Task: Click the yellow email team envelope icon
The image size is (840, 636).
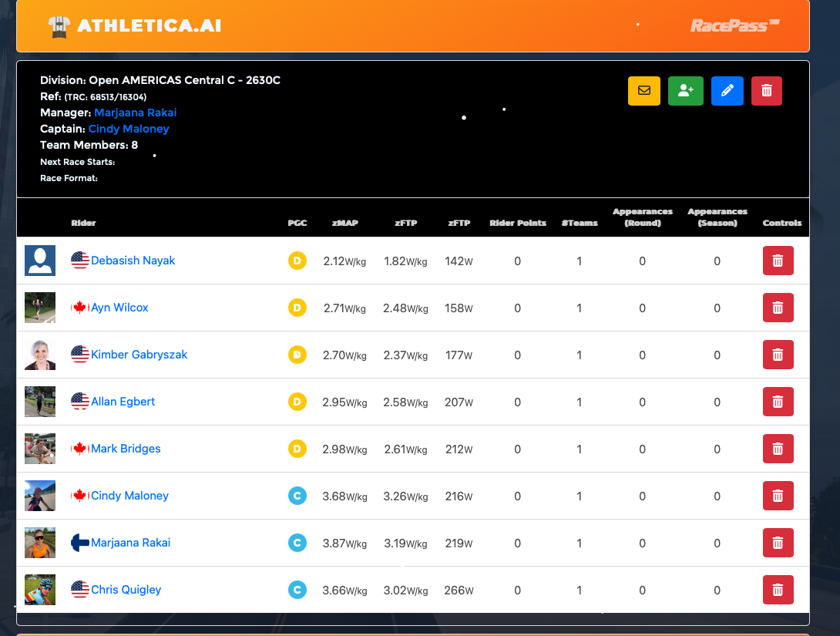Action: click(x=644, y=90)
